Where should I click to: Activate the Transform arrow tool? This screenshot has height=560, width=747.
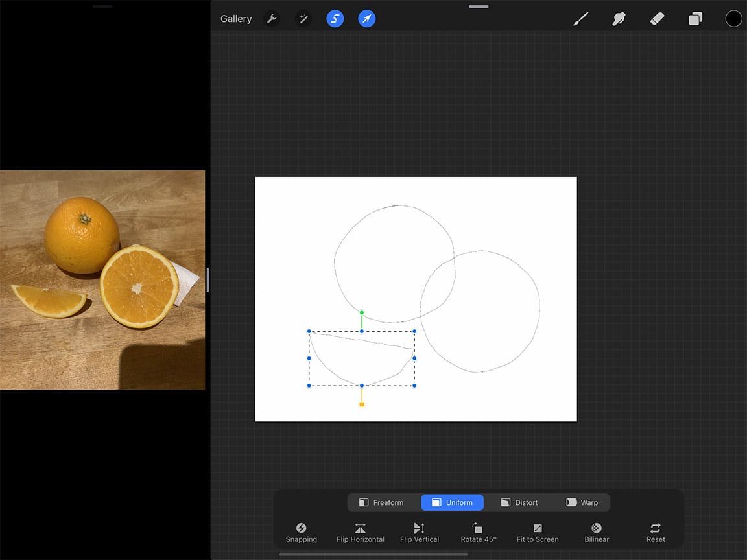[366, 18]
